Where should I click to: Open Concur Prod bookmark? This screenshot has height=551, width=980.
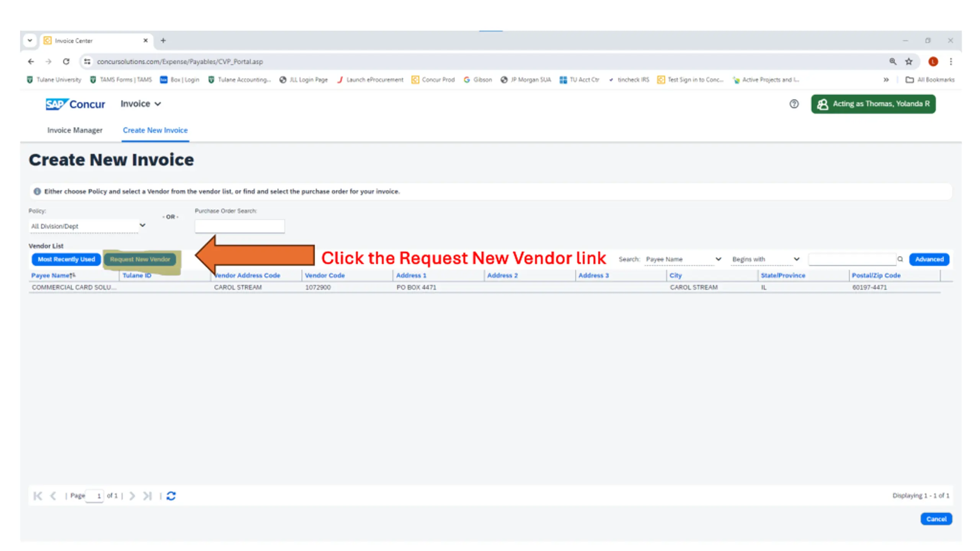433,80
